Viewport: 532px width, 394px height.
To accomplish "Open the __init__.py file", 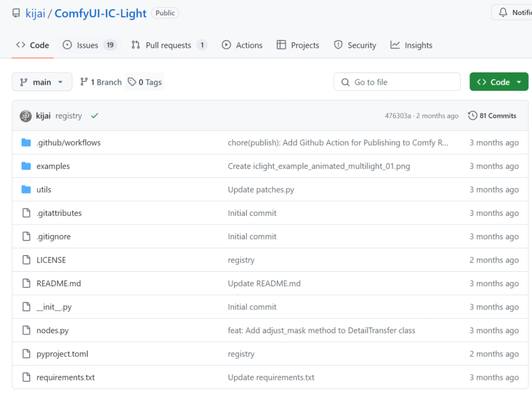I will (x=54, y=307).
